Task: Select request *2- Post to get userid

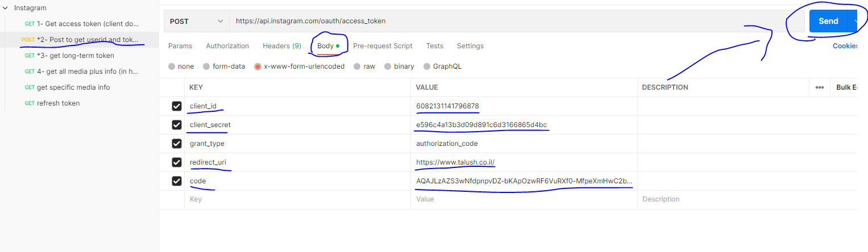Action: (80, 40)
